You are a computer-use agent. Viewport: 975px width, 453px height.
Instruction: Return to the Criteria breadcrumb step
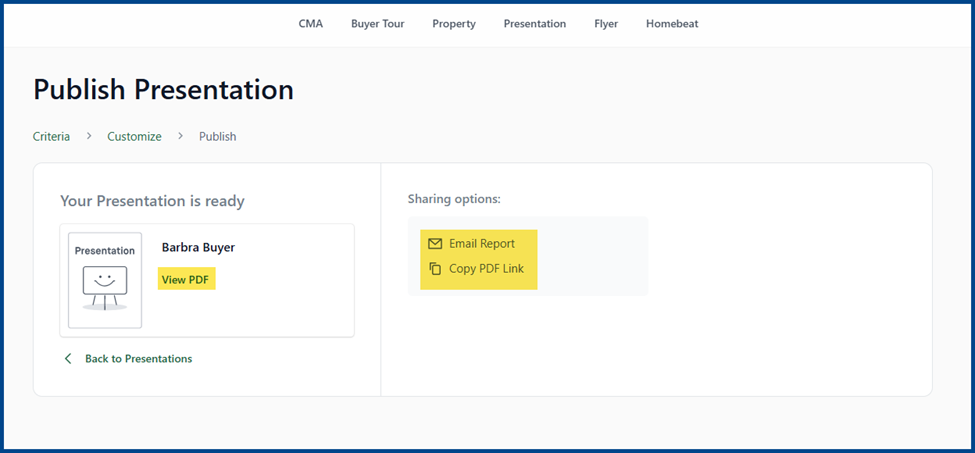pyautogui.click(x=51, y=136)
